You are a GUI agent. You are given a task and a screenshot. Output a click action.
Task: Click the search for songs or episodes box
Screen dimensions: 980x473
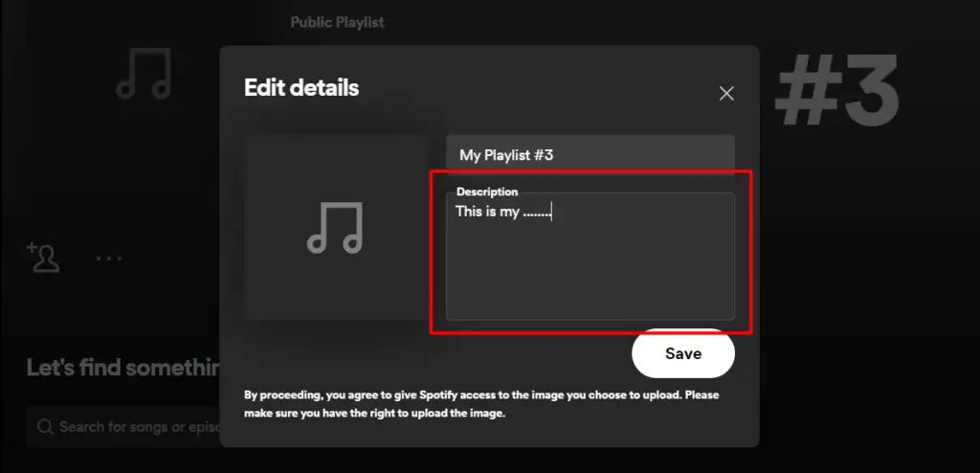123,427
